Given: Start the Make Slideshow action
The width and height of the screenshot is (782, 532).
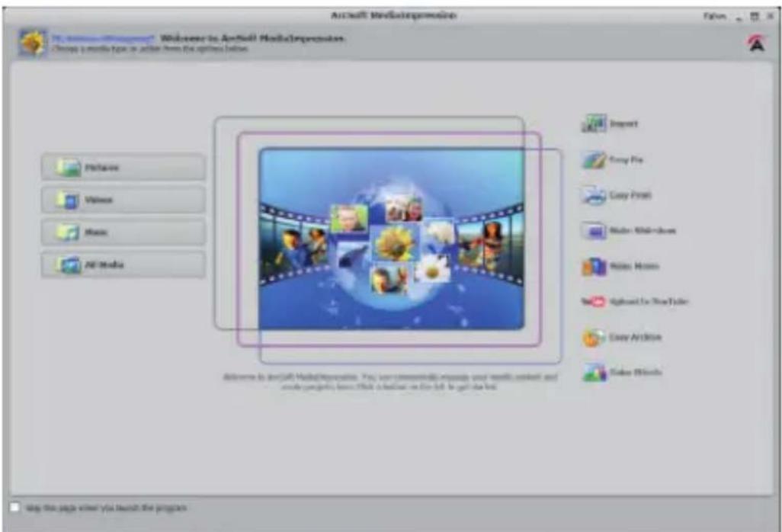Looking at the screenshot, I should coord(629,230).
